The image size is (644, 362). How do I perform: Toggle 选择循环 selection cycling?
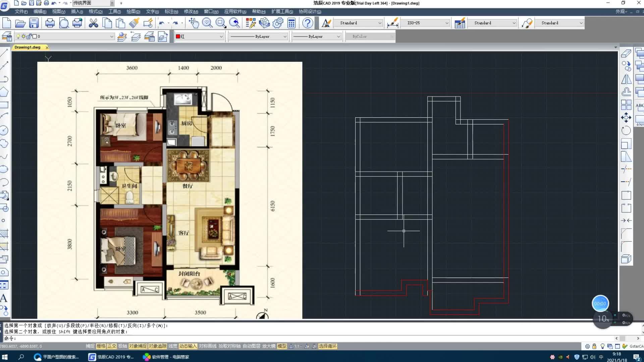click(x=328, y=346)
